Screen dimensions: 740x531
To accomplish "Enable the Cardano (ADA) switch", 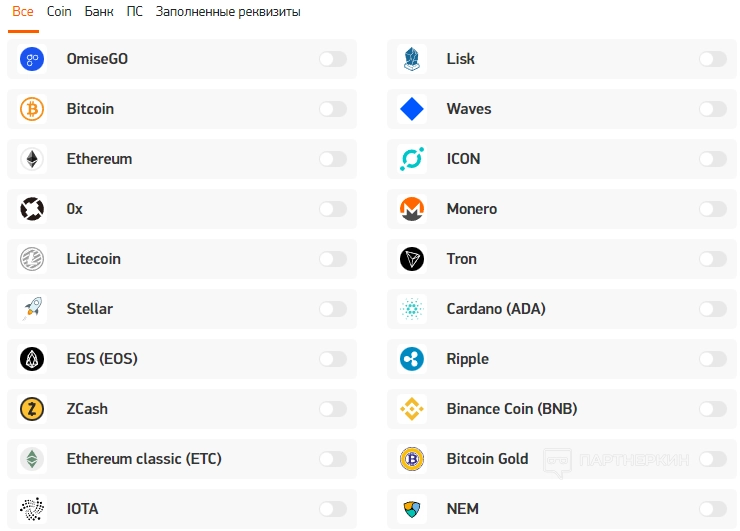I will 712,309.
